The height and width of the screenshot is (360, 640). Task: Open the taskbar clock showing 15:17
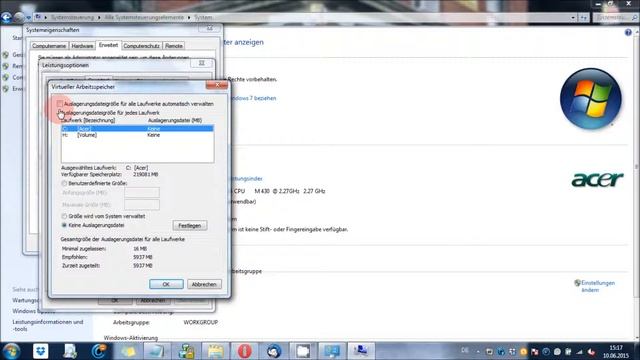(616, 351)
